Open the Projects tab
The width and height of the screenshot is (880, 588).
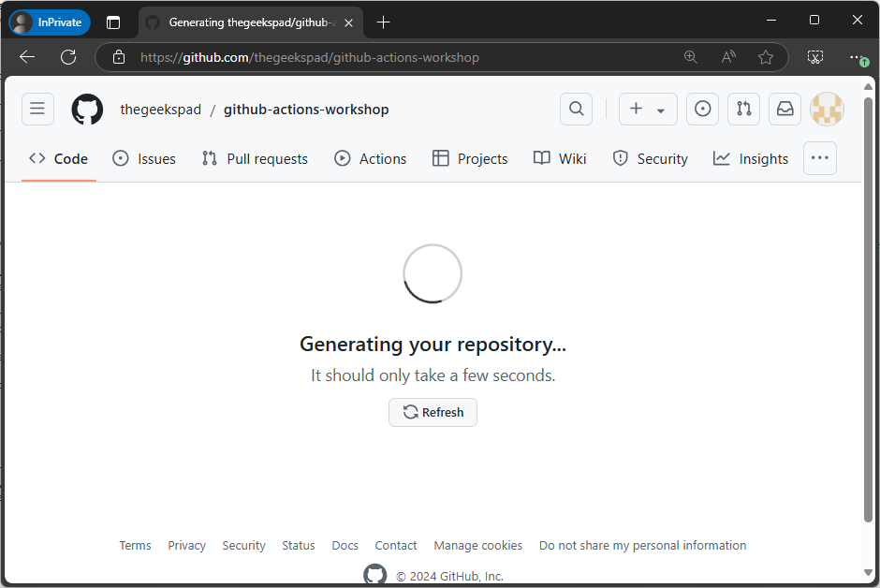tap(470, 159)
